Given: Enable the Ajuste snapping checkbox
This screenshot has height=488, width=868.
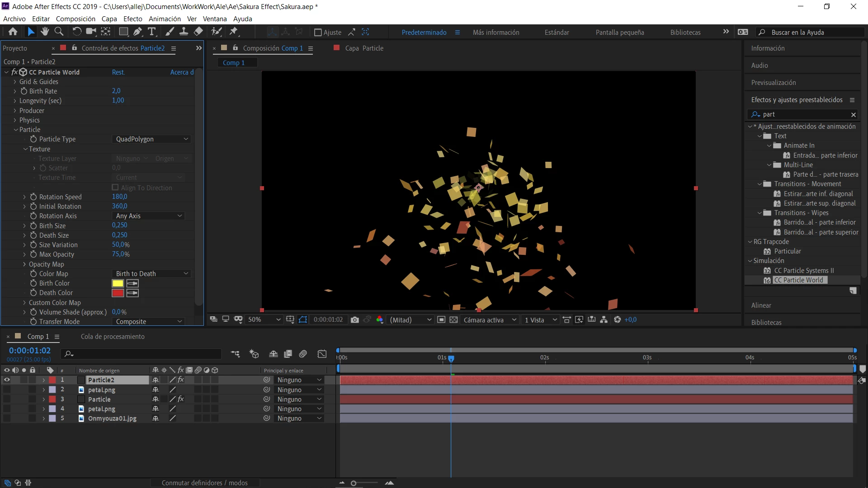Looking at the screenshot, I should tap(318, 33).
